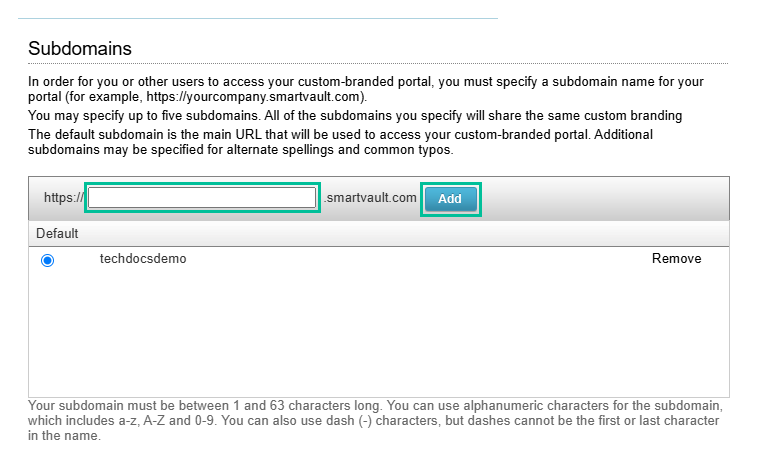This screenshot has width=762, height=455.
Task: Click the https:// prefix label
Action: click(64, 198)
